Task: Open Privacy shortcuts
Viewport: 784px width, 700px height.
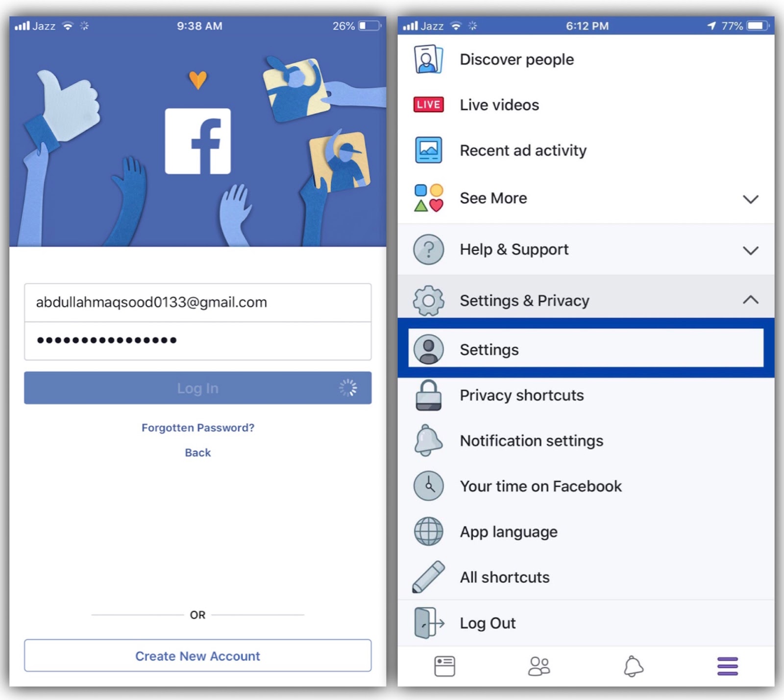Action: pyautogui.click(x=586, y=395)
